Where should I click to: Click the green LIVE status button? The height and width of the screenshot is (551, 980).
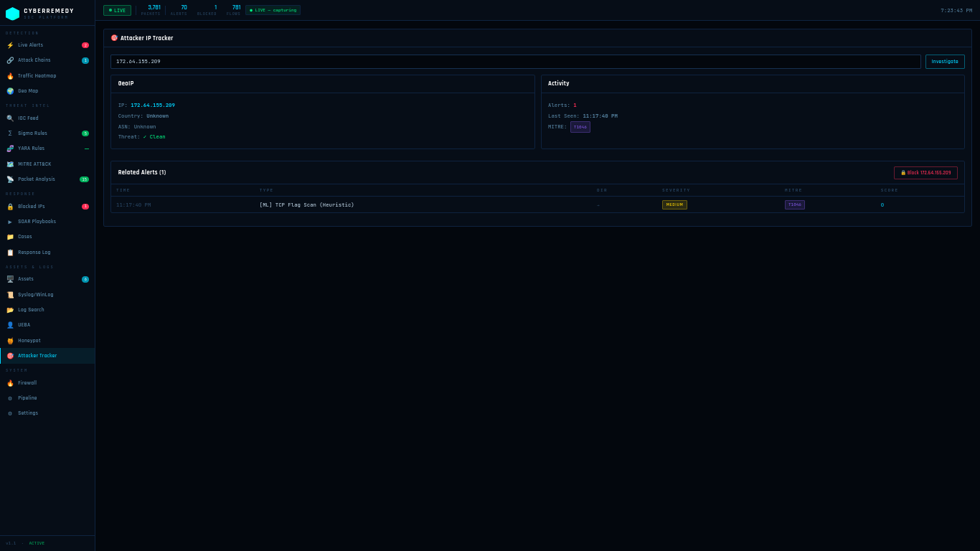point(117,11)
